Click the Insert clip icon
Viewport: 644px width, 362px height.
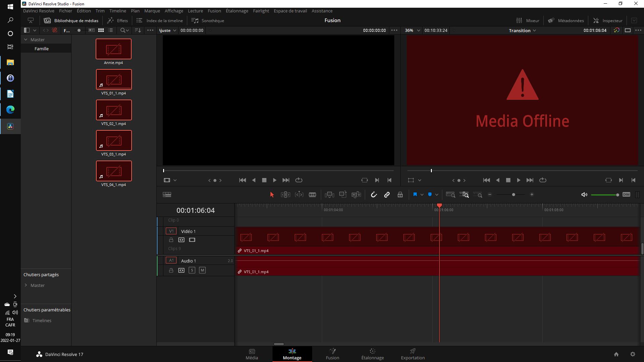tap(330, 195)
